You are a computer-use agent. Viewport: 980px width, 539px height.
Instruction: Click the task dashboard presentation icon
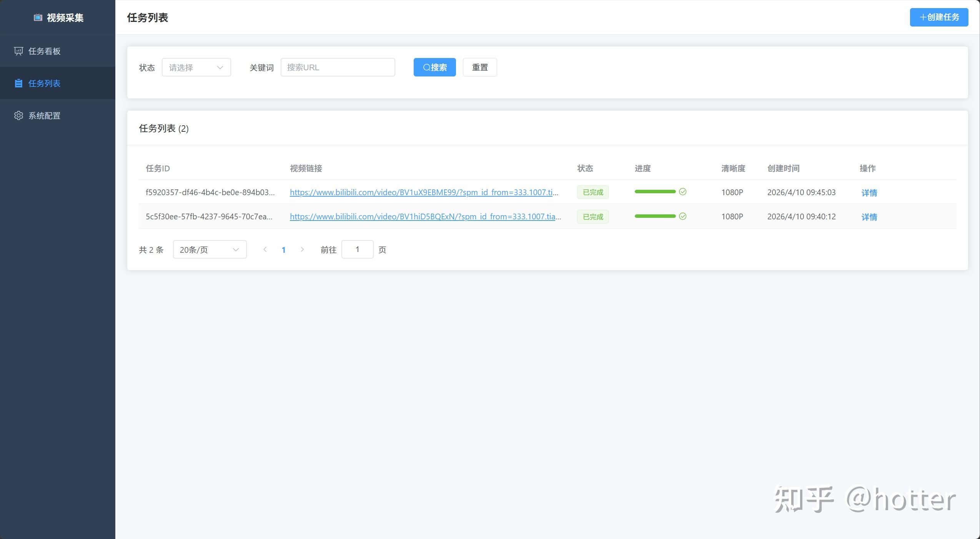18,51
